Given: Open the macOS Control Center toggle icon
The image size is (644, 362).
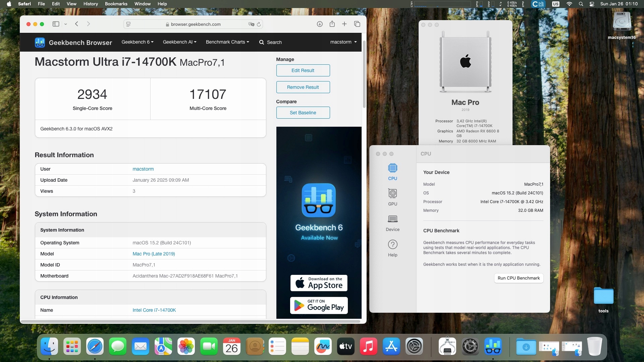Looking at the screenshot, I should [x=592, y=4].
